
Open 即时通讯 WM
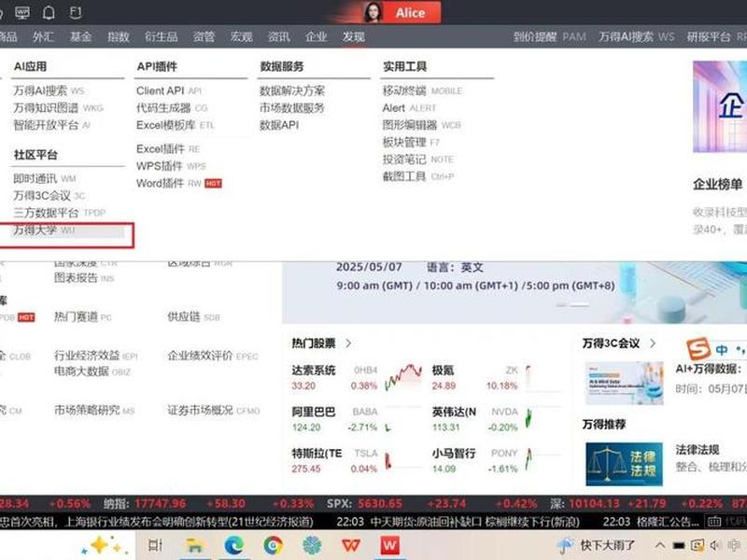click(x=44, y=178)
